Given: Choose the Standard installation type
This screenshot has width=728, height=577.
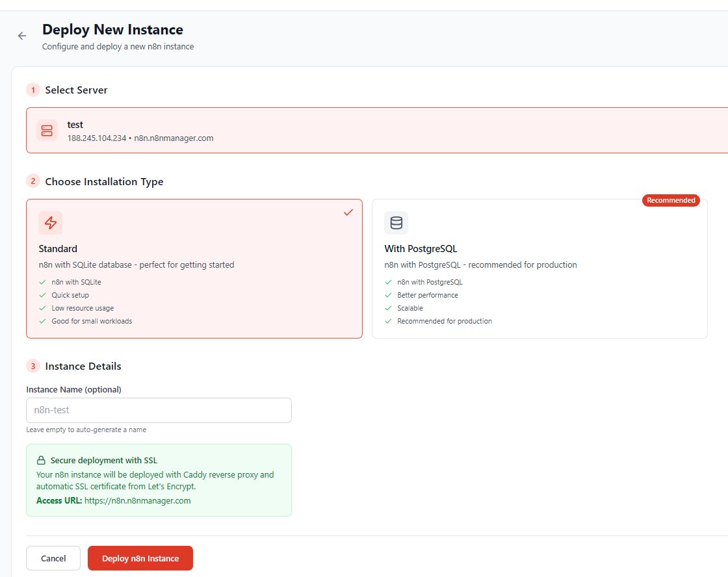Looking at the screenshot, I should coord(194,269).
